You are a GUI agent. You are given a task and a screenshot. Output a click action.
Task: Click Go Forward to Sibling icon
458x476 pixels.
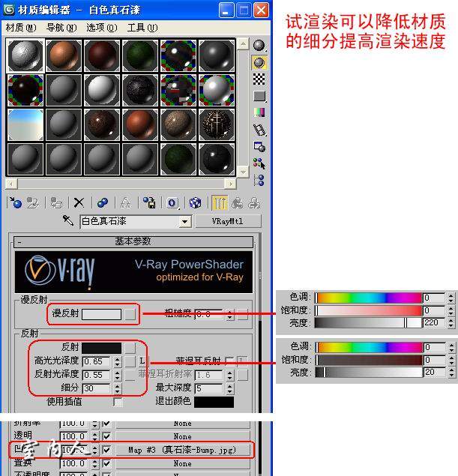[254, 202]
